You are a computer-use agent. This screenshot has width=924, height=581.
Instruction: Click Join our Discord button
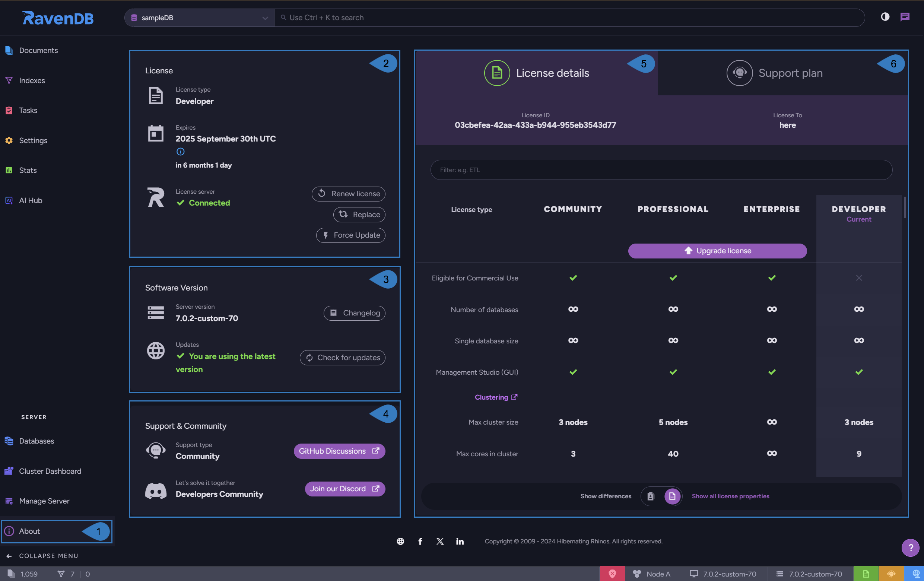345,488
